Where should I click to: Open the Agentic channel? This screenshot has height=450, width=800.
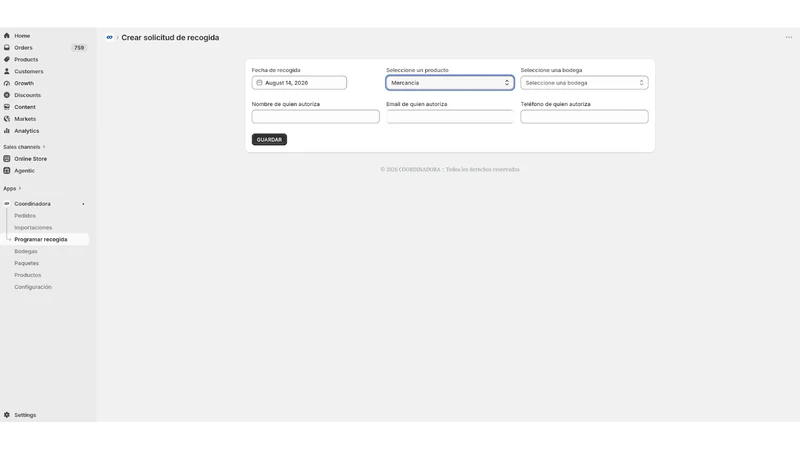tap(24, 170)
